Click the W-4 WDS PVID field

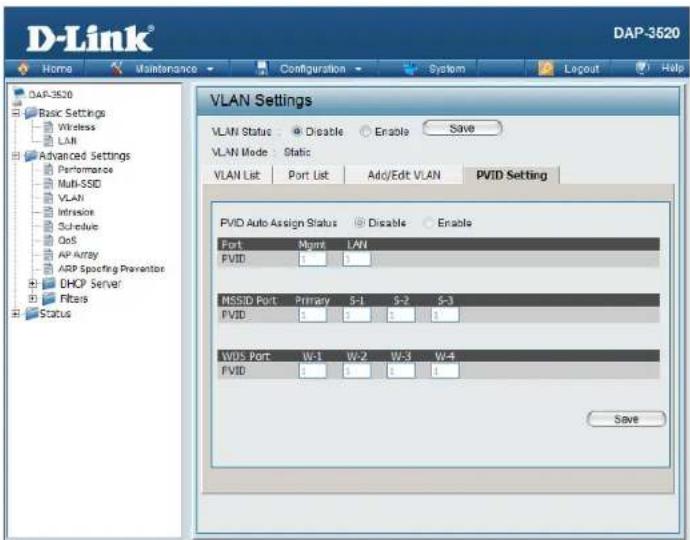click(x=445, y=371)
